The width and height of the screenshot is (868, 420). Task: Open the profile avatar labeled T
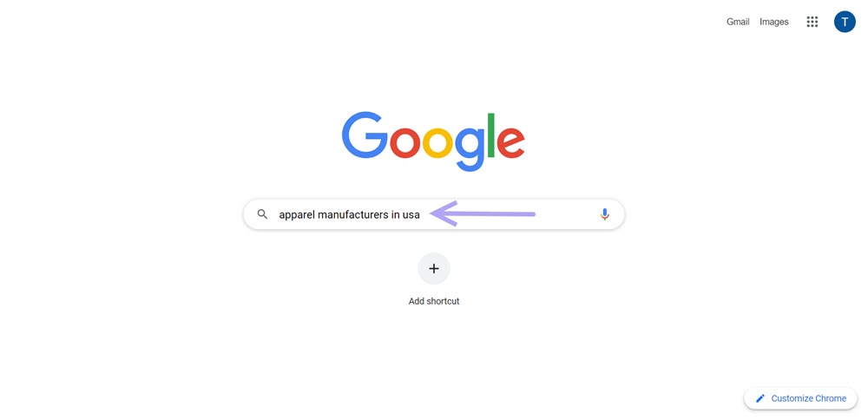pos(845,22)
